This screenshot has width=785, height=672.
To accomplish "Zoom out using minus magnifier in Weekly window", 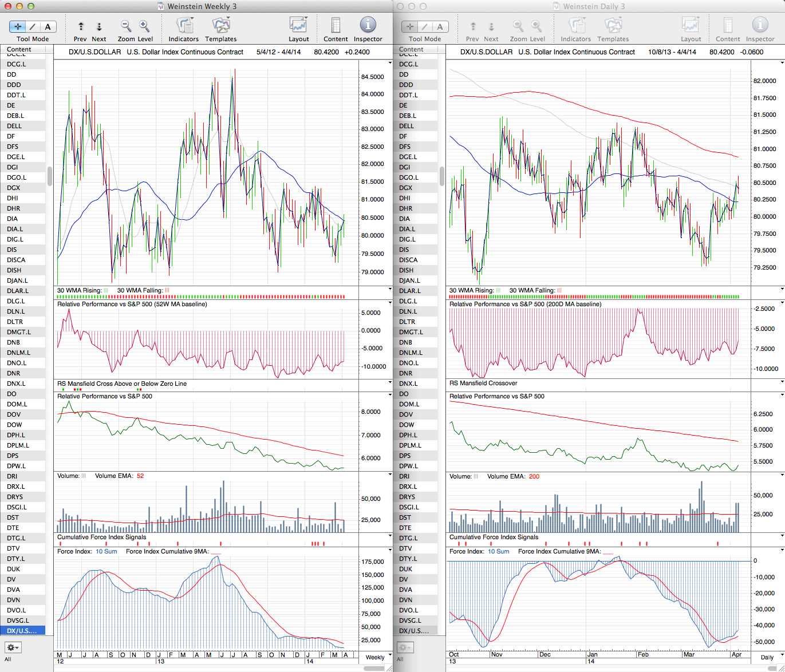I will pos(126,26).
